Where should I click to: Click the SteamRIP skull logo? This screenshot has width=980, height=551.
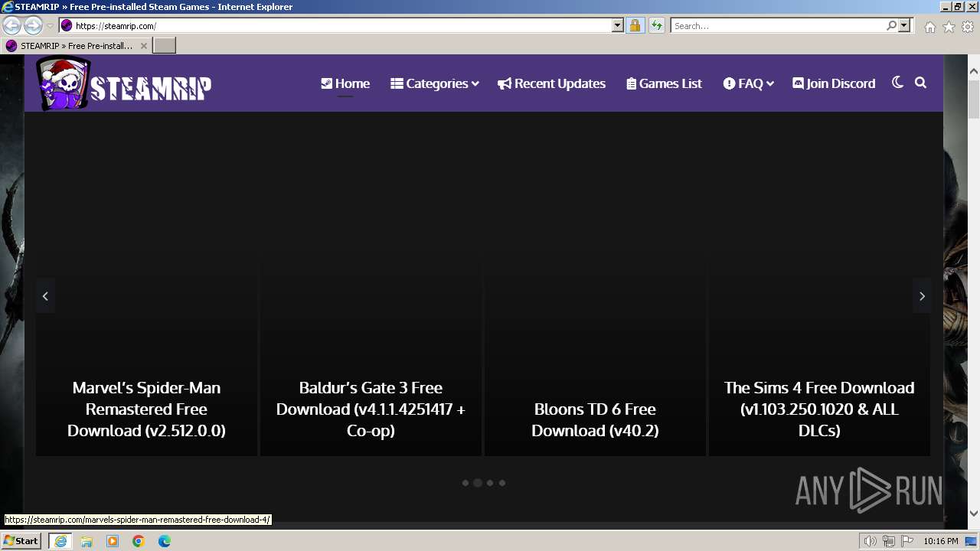click(124, 83)
